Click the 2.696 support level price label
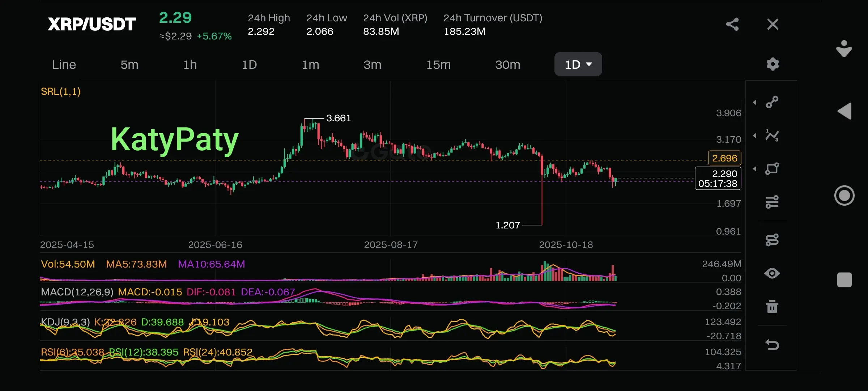The height and width of the screenshot is (391, 868). [724, 158]
